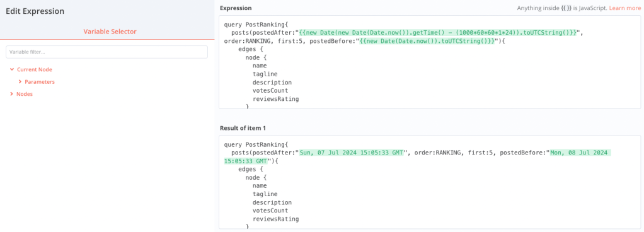The width and height of the screenshot is (644, 232).
Task: Click 'node {' line in the Result panel
Action: [256, 178]
